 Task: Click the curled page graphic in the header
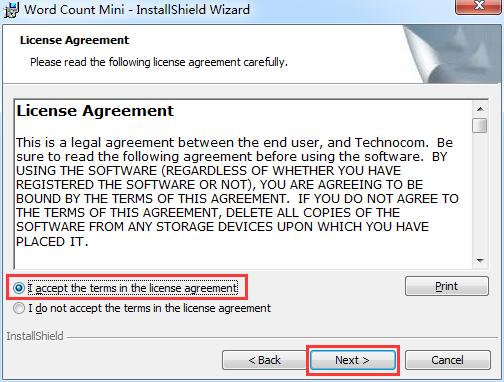click(452, 54)
